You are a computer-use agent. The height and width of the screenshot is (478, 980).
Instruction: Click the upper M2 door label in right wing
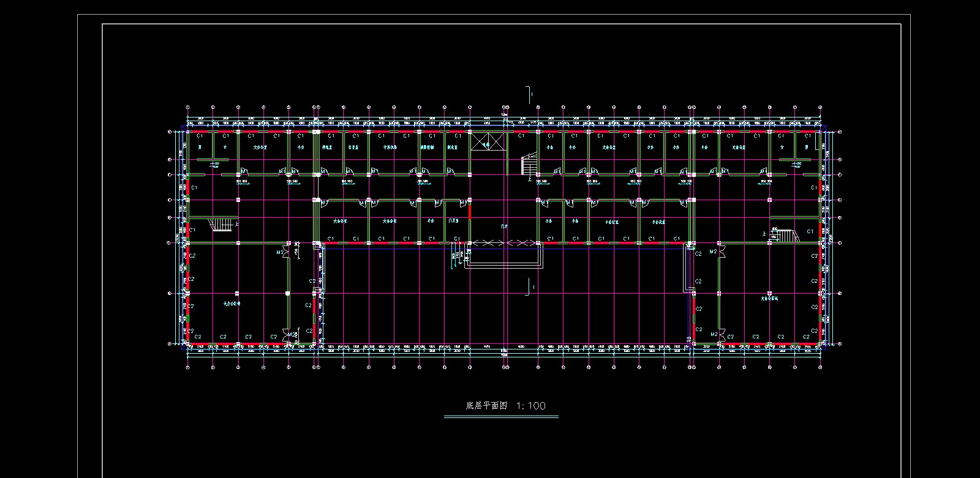pyautogui.click(x=713, y=252)
